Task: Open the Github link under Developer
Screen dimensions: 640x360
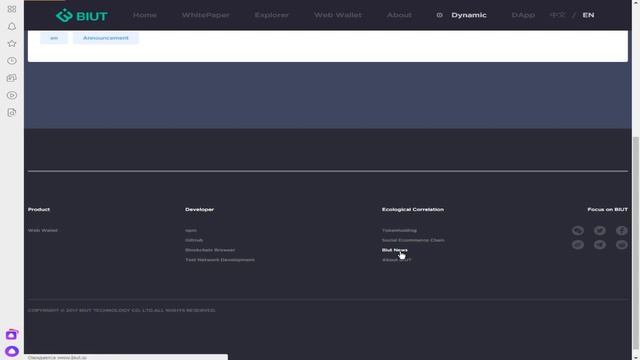Action: click(194, 240)
